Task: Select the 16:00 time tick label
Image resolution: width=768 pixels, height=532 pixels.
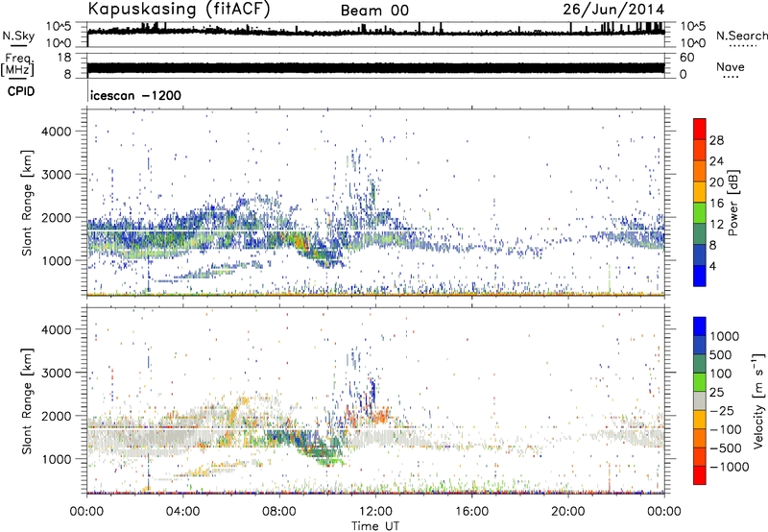Action: 471,511
